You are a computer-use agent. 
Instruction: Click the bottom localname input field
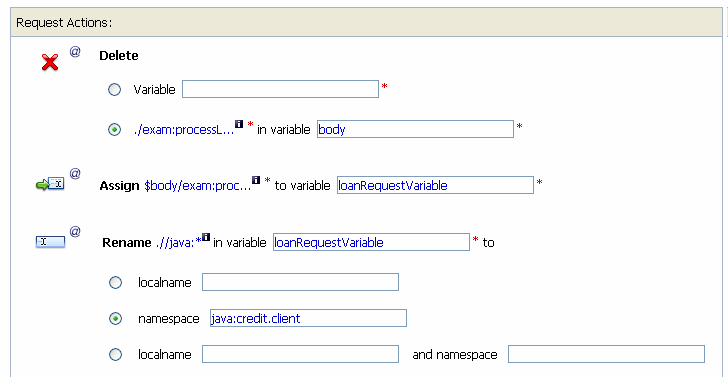point(300,354)
